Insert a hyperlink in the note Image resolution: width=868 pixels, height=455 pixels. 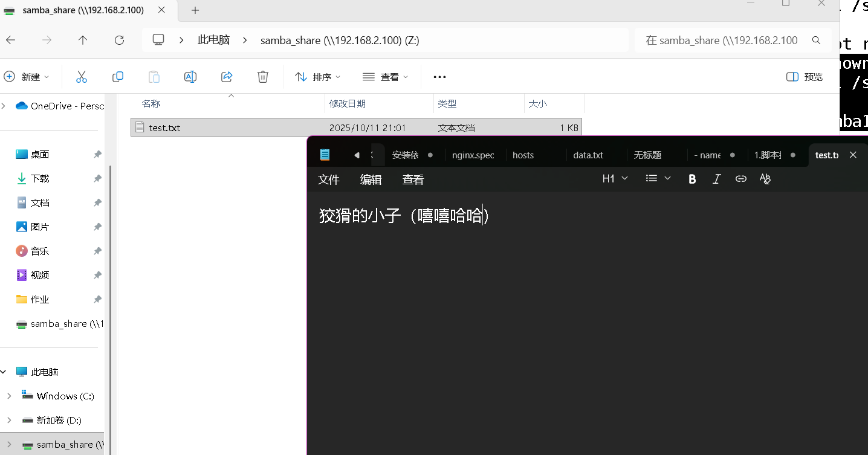(740, 178)
